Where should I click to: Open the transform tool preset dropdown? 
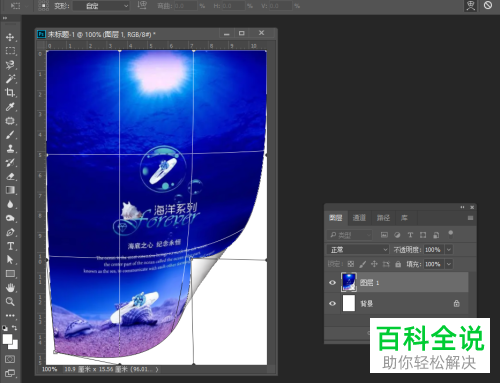pyautogui.click(x=19, y=6)
